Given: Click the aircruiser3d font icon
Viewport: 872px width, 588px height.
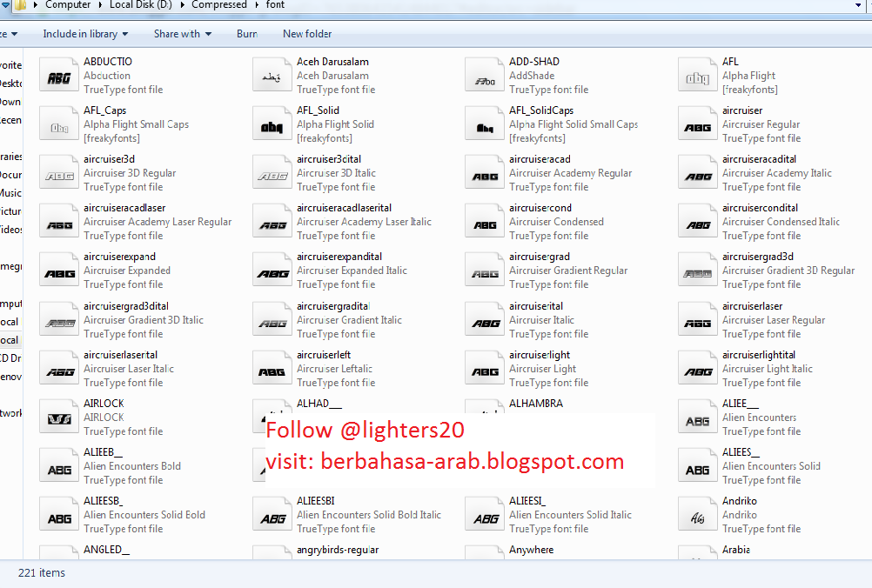Looking at the screenshot, I should pos(59,174).
